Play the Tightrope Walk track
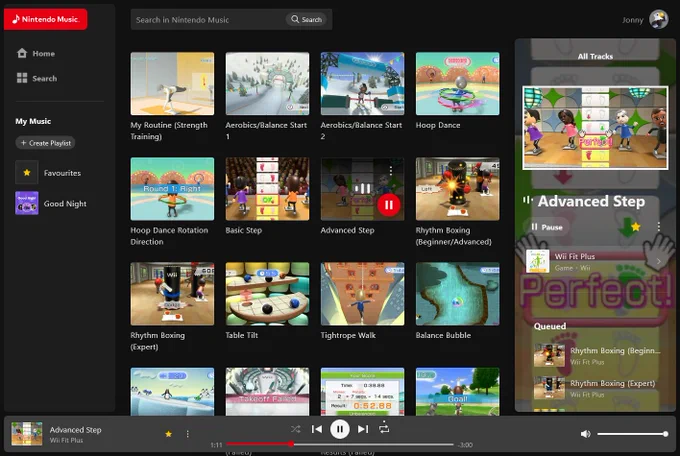The image size is (680, 456). click(362, 294)
